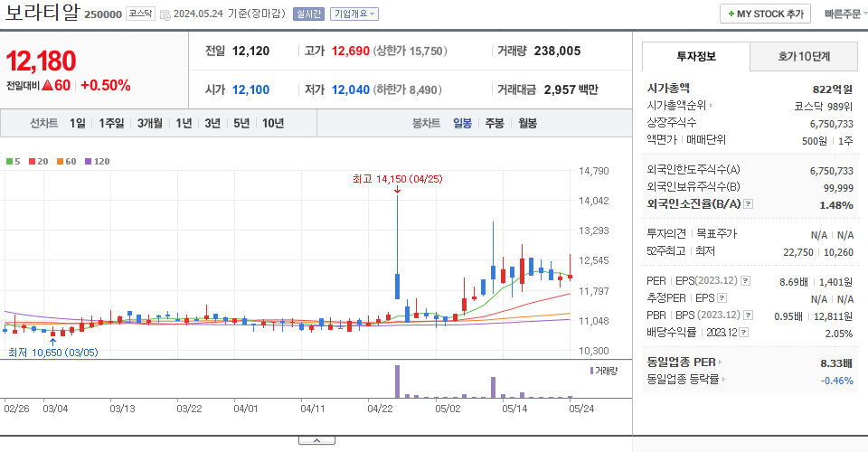
Task: Click the 배당수익률 value 2.05%
Action: pos(839,334)
